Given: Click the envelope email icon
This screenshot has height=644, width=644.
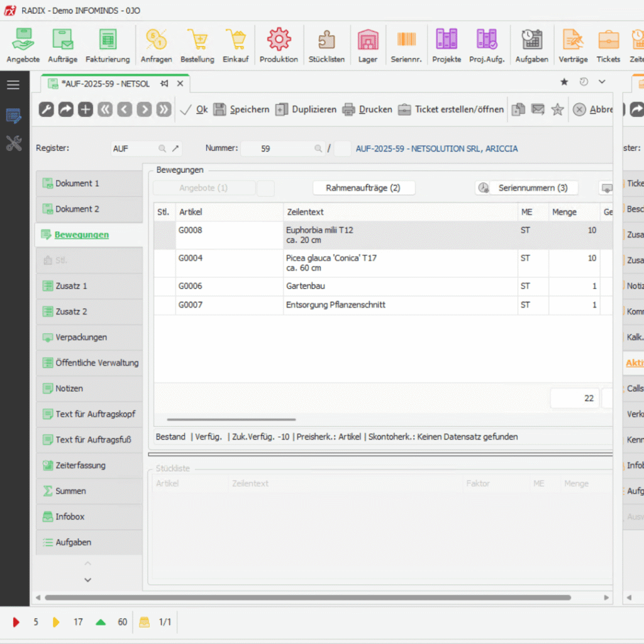Looking at the screenshot, I should (538, 109).
